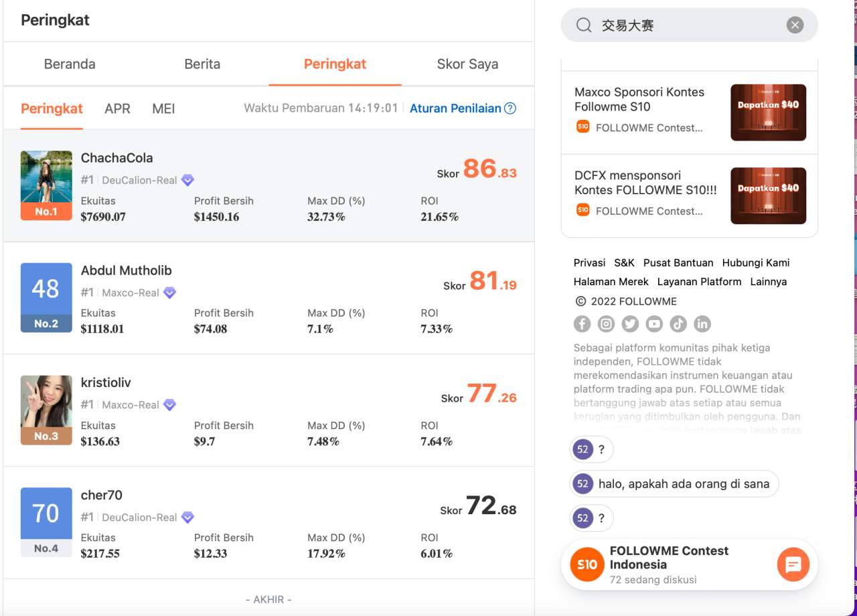Open the Aturan Penilaian link
Image resolution: width=857 pixels, height=616 pixels.
point(455,108)
